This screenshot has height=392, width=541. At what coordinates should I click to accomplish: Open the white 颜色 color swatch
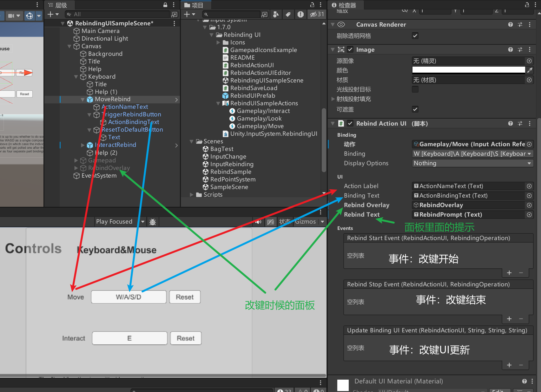(x=469, y=70)
